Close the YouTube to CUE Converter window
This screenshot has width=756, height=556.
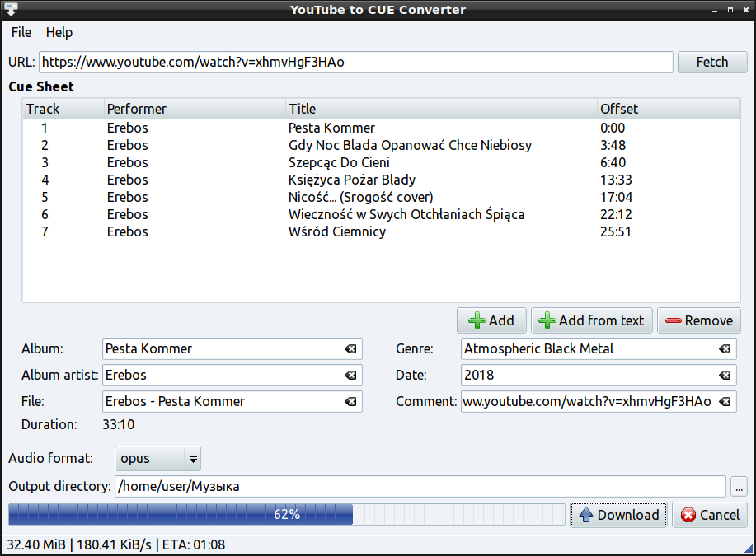pos(746,10)
